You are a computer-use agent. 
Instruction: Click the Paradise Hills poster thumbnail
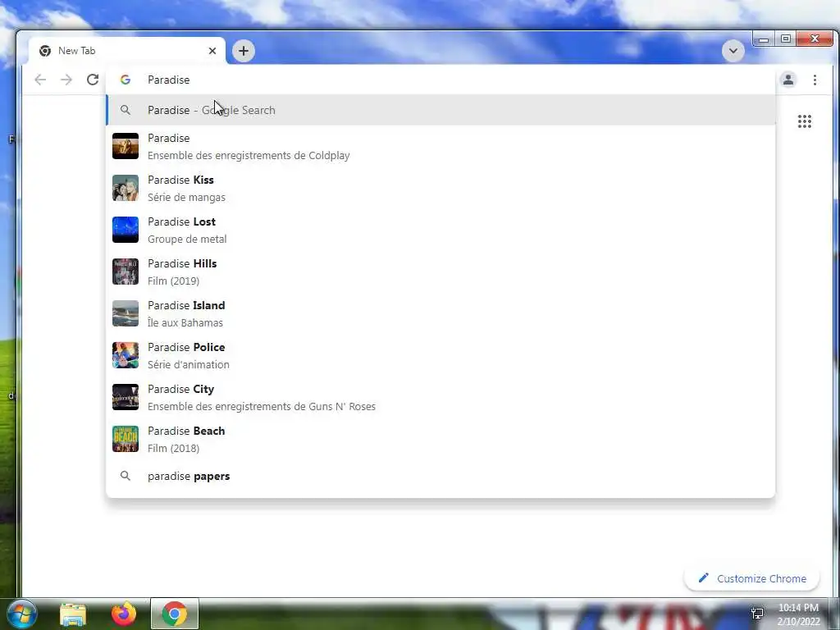126,272
